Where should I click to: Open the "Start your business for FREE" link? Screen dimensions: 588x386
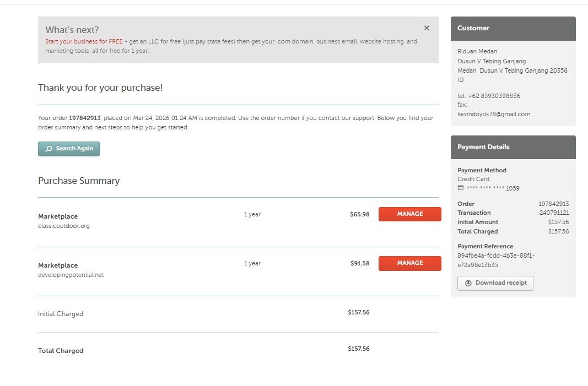tap(84, 41)
